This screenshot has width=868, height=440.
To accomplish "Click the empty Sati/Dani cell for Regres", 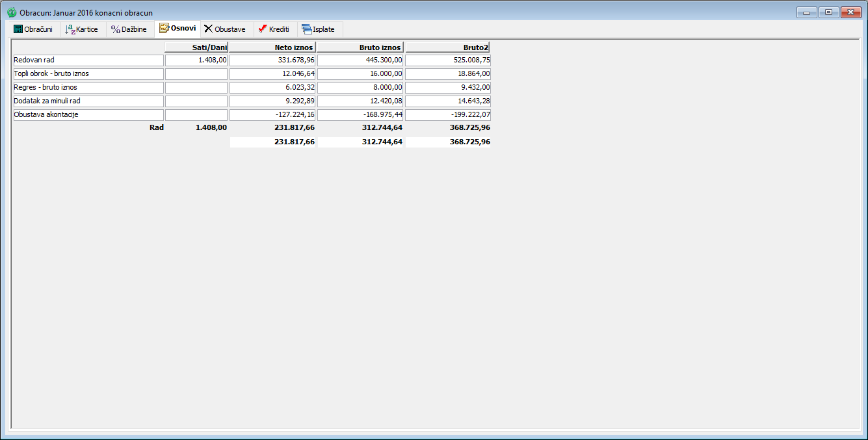I will [196, 87].
